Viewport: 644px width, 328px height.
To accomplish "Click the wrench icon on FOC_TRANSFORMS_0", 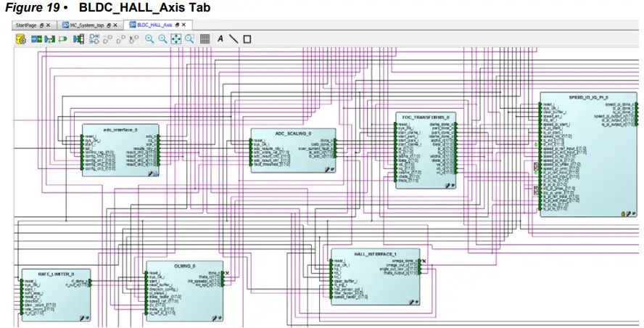I will (447, 186).
